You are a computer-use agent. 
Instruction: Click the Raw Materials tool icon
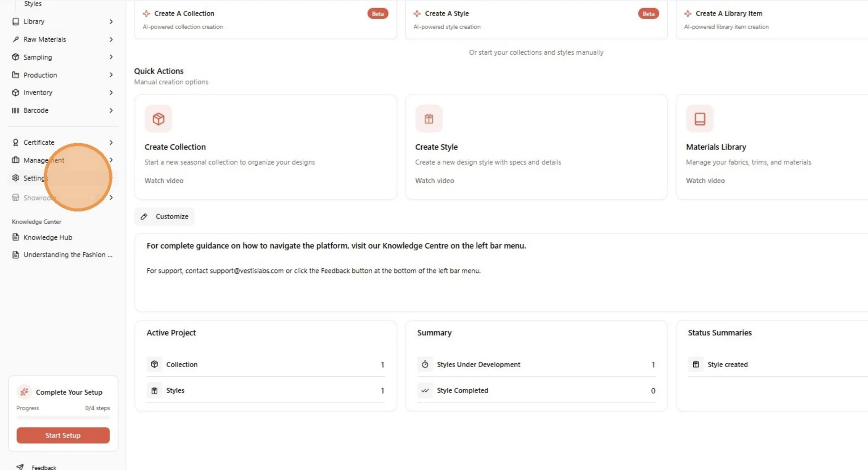[16, 39]
